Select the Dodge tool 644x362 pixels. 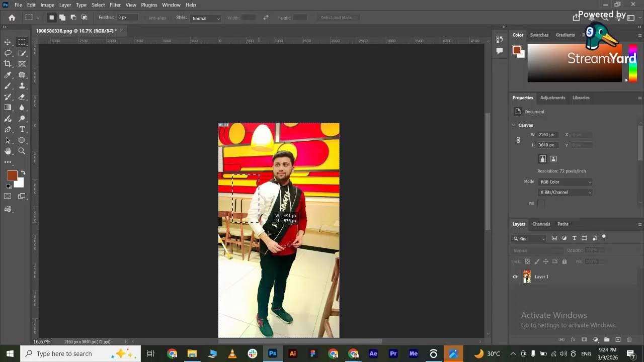tap(22, 119)
